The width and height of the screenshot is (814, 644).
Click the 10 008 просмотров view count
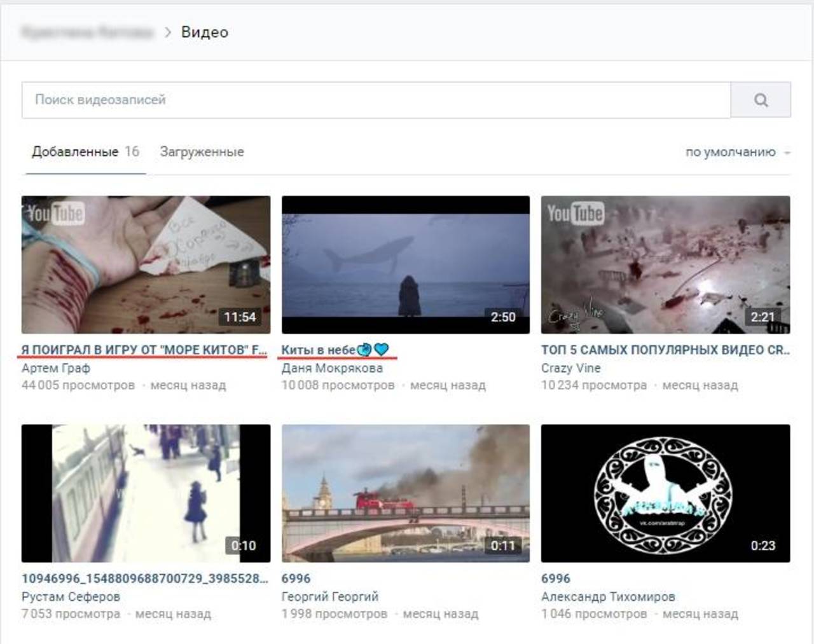338,385
